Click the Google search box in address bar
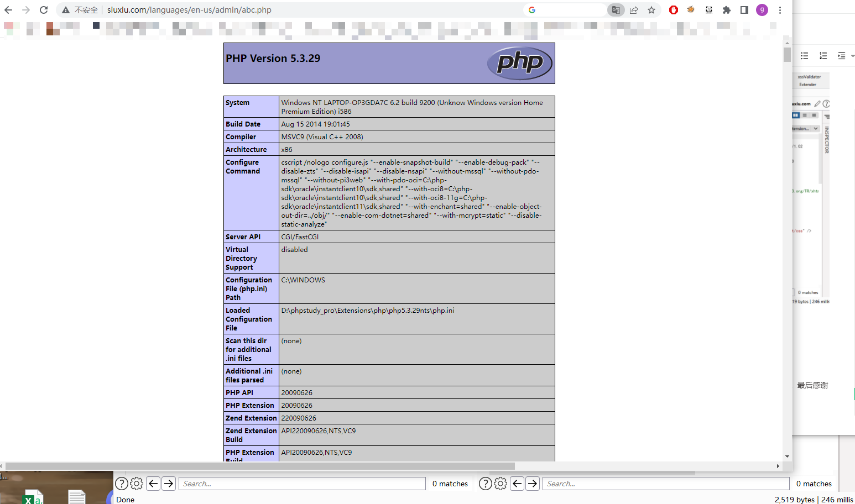Screen dimensions: 855x504 coord(564,10)
